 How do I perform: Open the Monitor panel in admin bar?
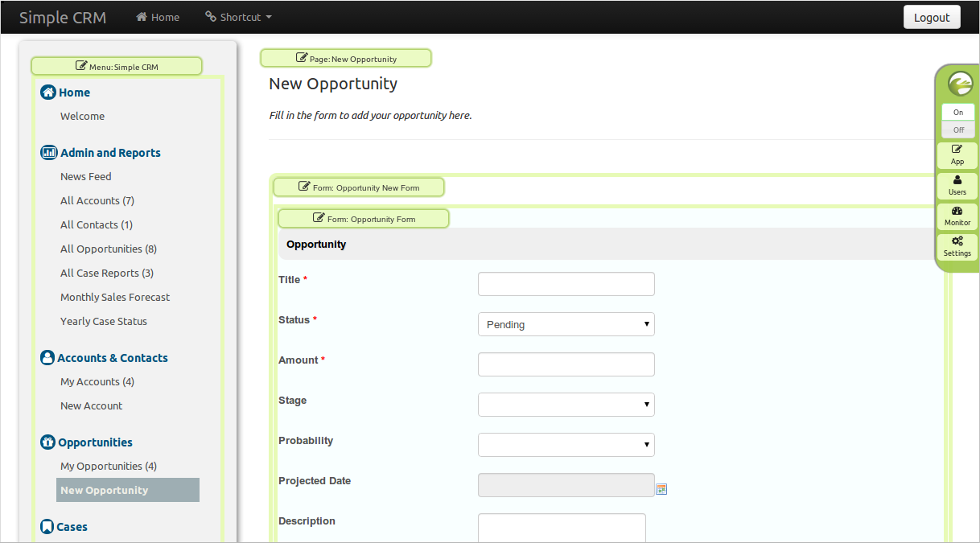click(957, 216)
